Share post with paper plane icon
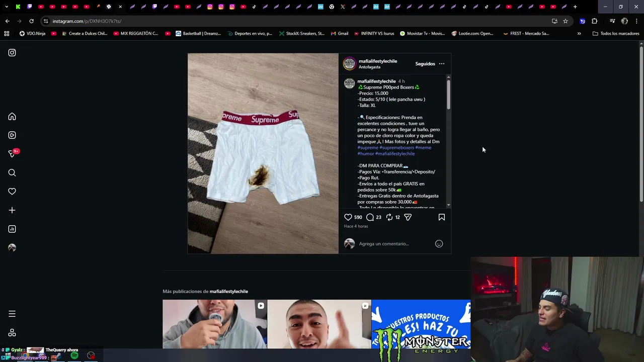The height and width of the screenshot is (362, 644). click(x=408, y=217)
